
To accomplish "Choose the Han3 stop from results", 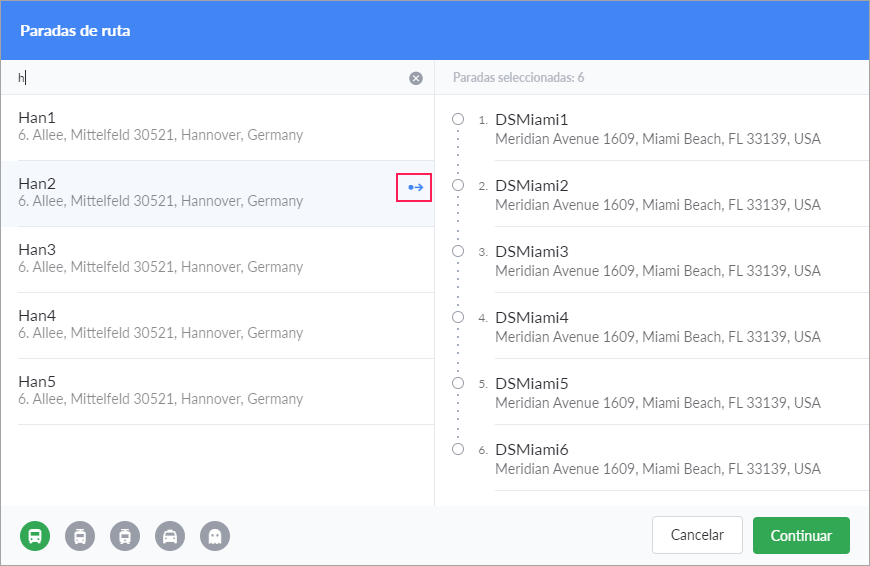I will click(218, 260).
